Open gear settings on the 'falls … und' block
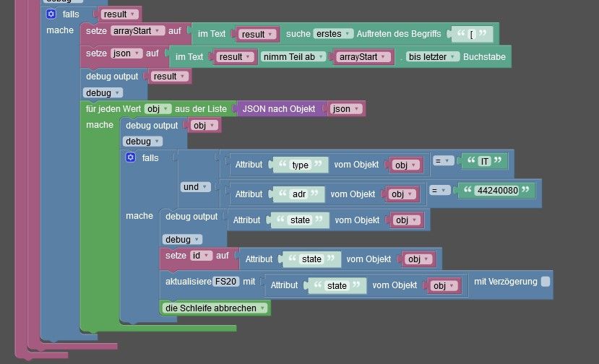The height and width of the screenshot is (364, 599). (x=131, y=157)
